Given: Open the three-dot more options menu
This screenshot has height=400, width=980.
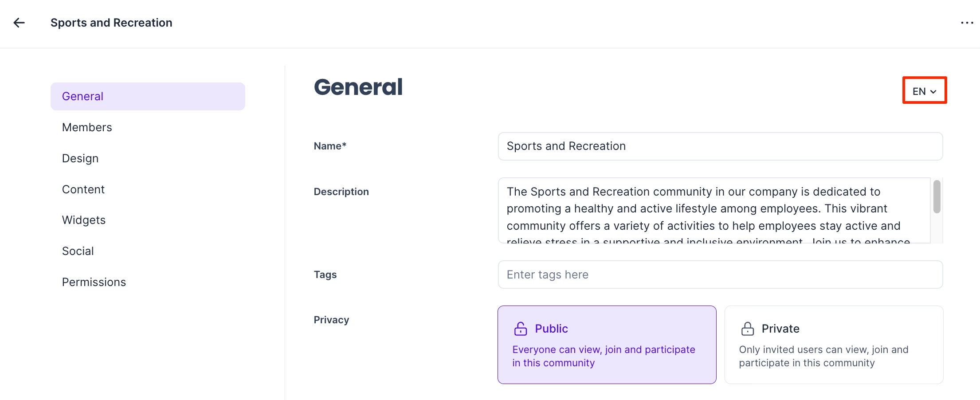Looking at the screenshot, I should click(x=967, y=23).
